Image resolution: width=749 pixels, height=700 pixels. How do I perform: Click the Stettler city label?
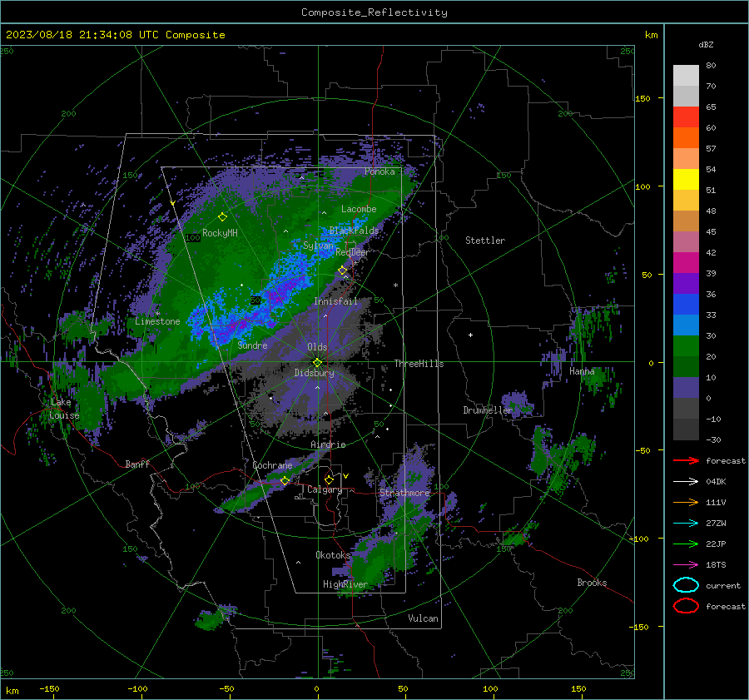point(485,241)
